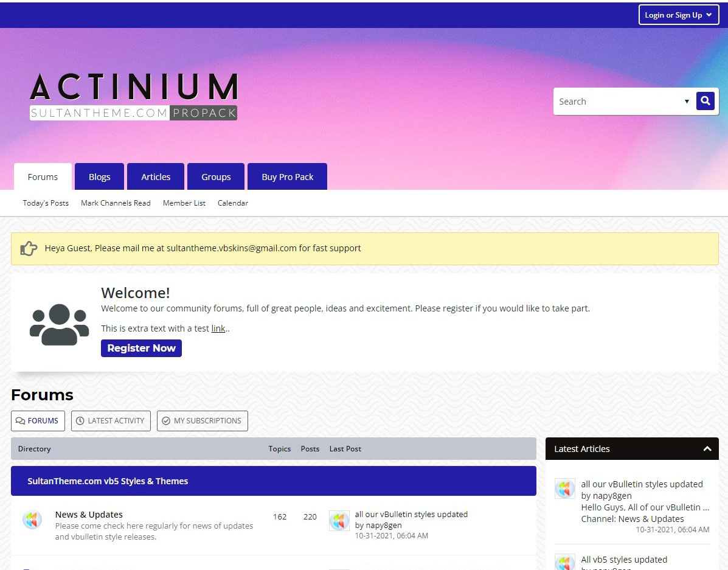Click the magnifier search button
Viewport: 728px width, 570px height.
(x=705, y=101)
